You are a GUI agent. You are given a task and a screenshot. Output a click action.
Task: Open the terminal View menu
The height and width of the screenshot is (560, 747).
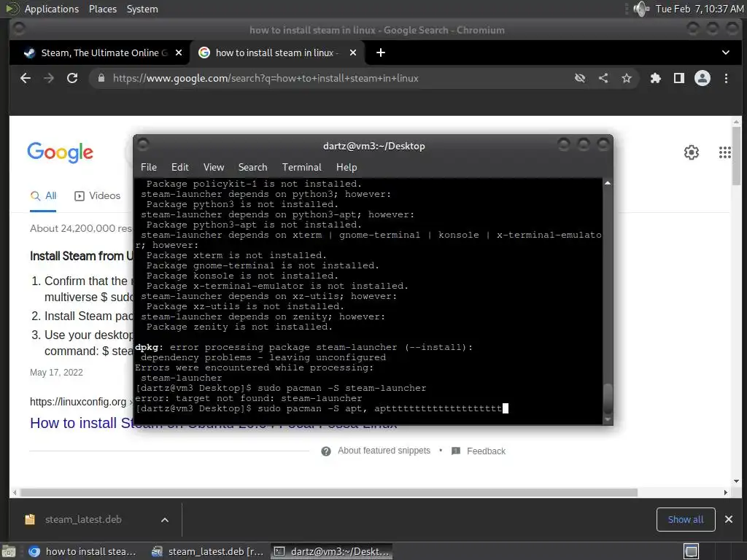point(214,167)
